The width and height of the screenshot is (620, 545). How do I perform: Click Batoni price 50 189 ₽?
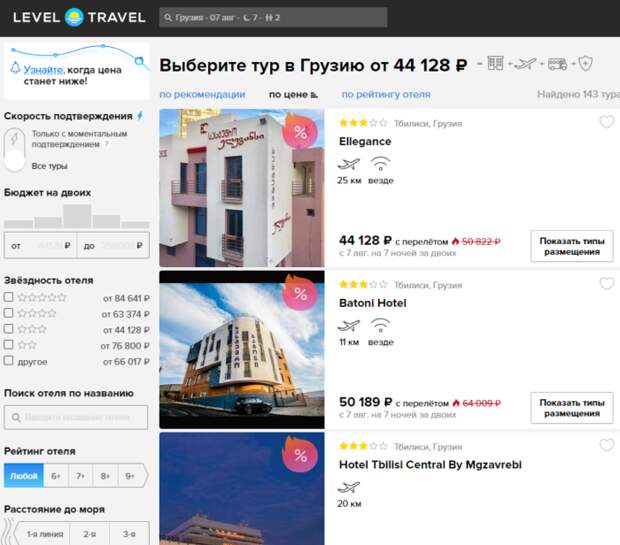point(365,402)
